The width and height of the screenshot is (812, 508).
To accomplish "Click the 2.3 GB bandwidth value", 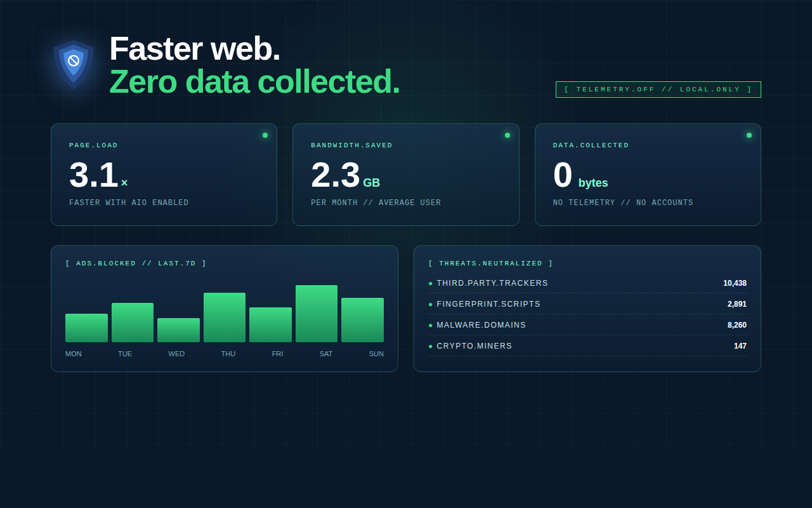I will (346, 175).
